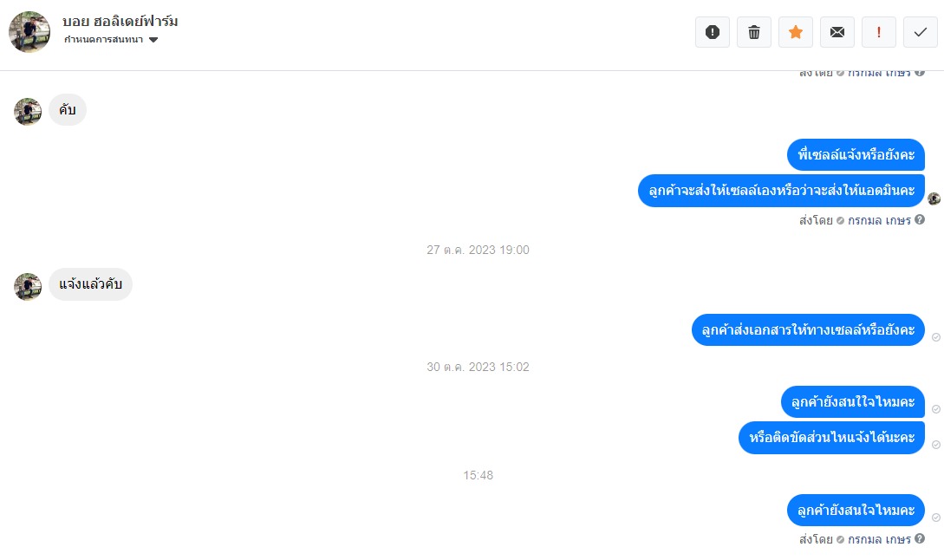Click sender name กรกมล เกษร under last message
The height and width of the screenshot is (560, 944).
click(879, 539)
